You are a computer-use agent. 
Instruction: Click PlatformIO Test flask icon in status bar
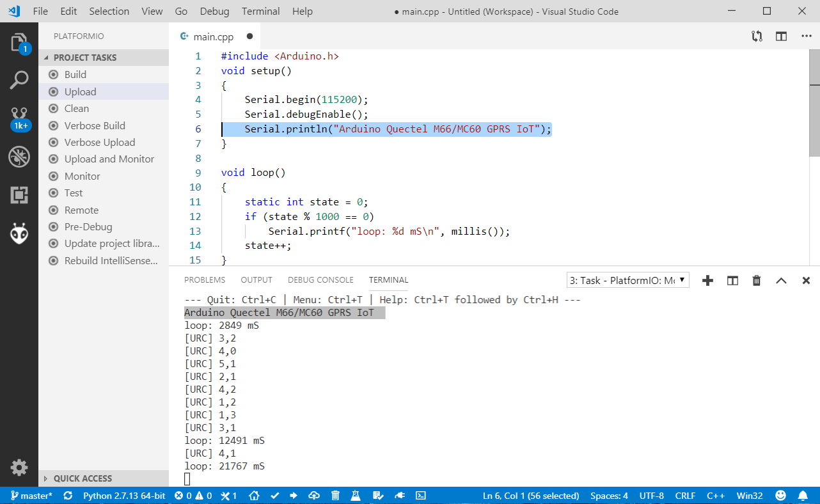click(356, 496)
